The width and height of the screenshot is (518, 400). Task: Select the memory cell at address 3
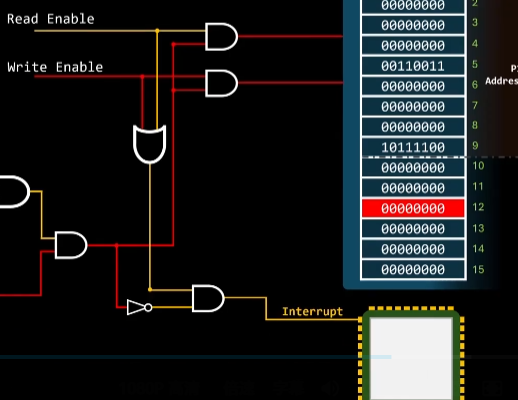click(413, 25)
